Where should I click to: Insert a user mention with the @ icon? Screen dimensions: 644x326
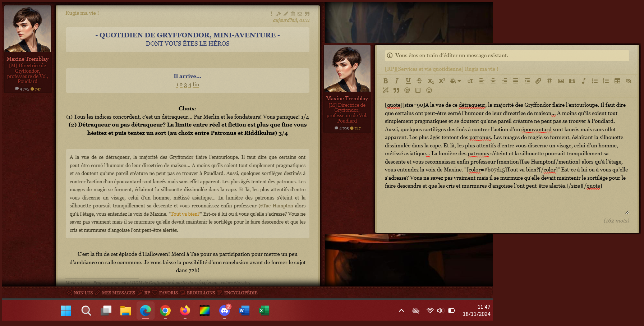(407, 90)
